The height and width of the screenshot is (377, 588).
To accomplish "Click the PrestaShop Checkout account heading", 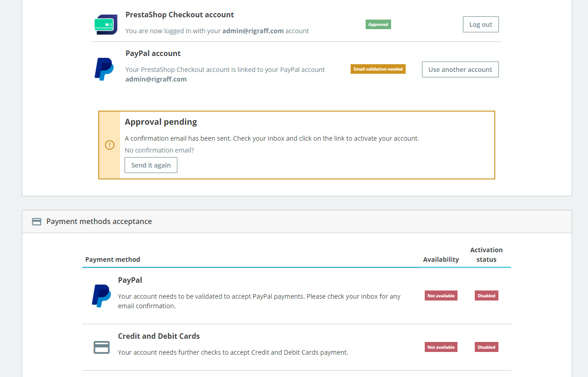I will click(180, 15).
